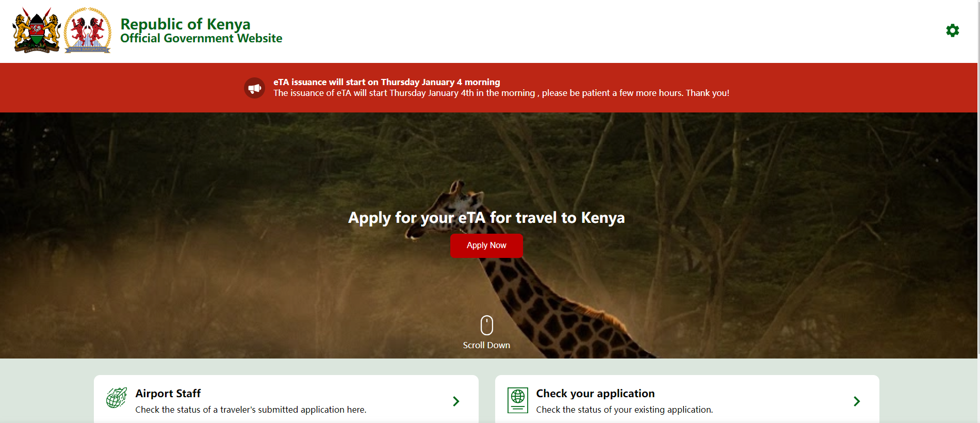Viewport: 980px width, 423px height.
Task: Click the vertical scrollbar at right edge
Action: (978, 177)
